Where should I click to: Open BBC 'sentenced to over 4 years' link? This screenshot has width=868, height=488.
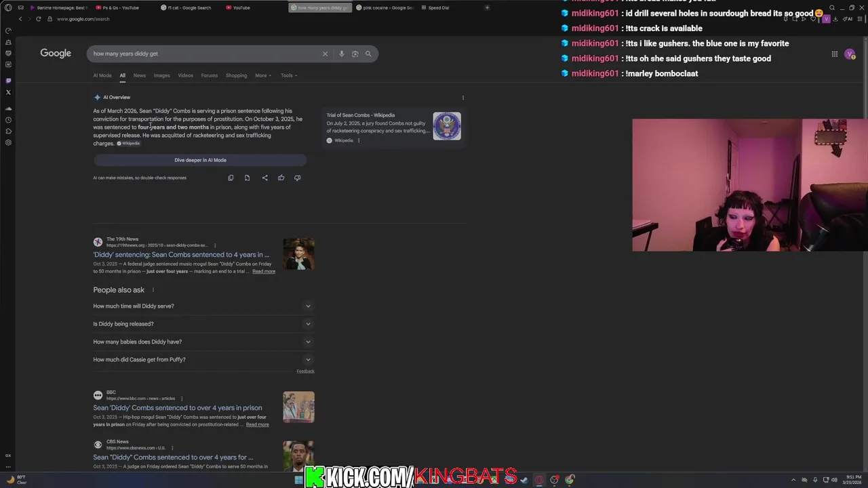point(178,408)
